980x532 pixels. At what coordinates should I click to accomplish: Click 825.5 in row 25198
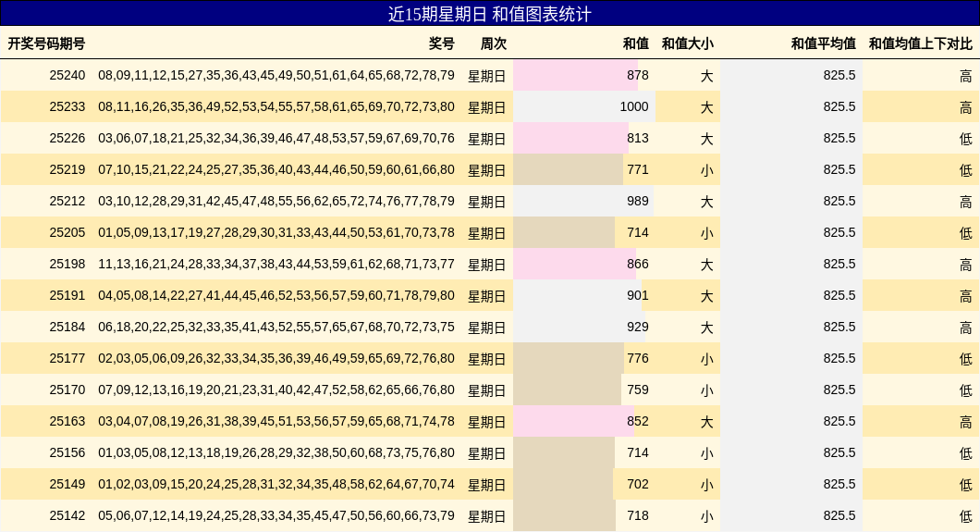click(x=839, y=265)
